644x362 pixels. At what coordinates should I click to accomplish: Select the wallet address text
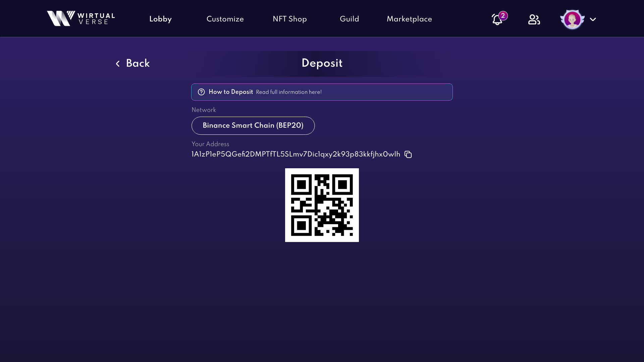point(296,155)
